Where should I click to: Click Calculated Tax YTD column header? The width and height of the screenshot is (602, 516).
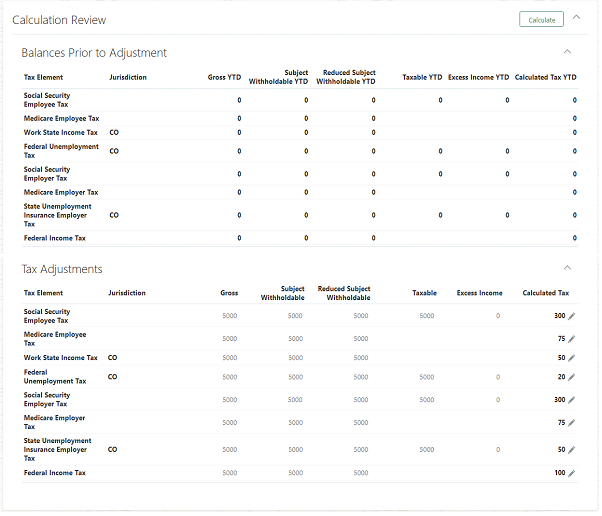coord(545,77)
